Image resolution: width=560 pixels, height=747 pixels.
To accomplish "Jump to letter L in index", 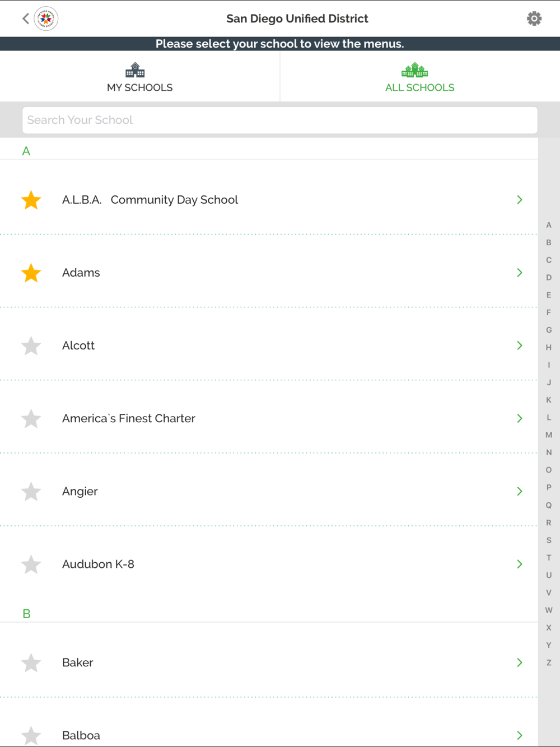I will [549, 418].
